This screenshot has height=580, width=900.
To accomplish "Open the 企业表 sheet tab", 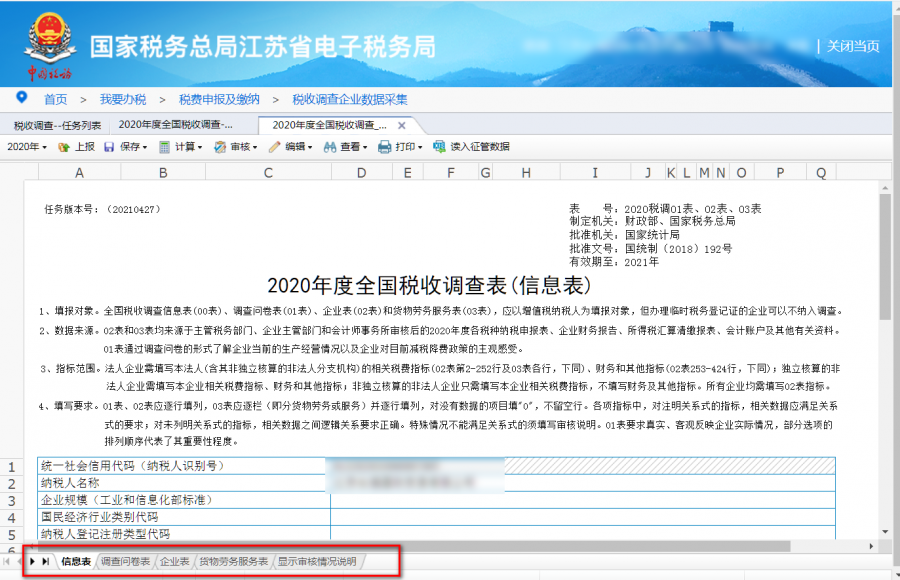I will pyautogui.click(x=174, y=561).
